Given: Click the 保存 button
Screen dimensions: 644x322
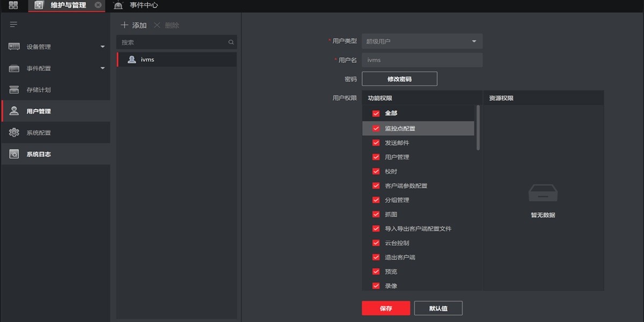Looking at the screenshot, I should (385, 308).
